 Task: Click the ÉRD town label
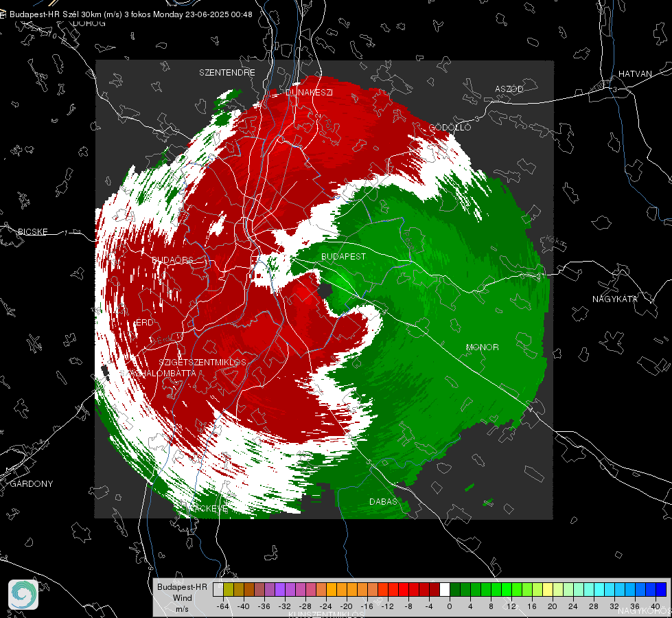144,323
